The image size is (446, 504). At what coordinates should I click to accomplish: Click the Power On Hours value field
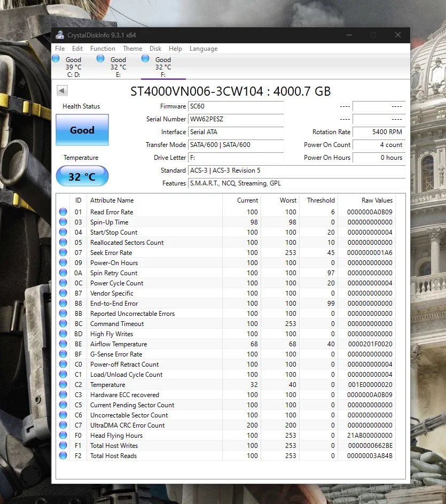(379, 158)
